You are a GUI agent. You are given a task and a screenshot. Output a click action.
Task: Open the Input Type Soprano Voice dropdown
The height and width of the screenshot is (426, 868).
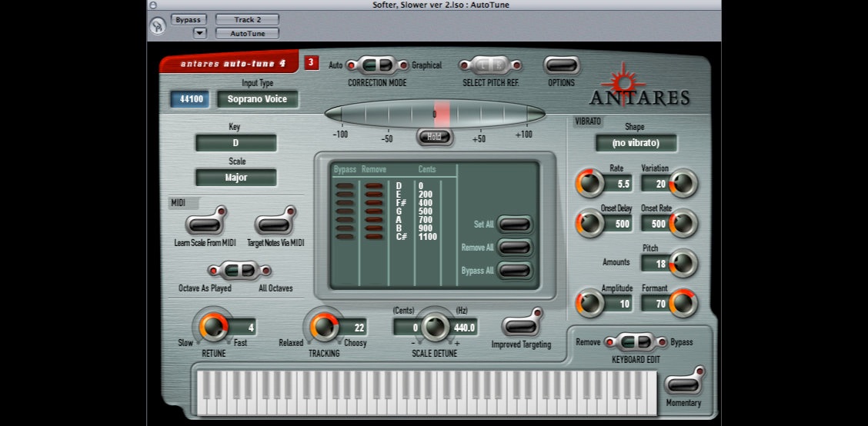257,99
